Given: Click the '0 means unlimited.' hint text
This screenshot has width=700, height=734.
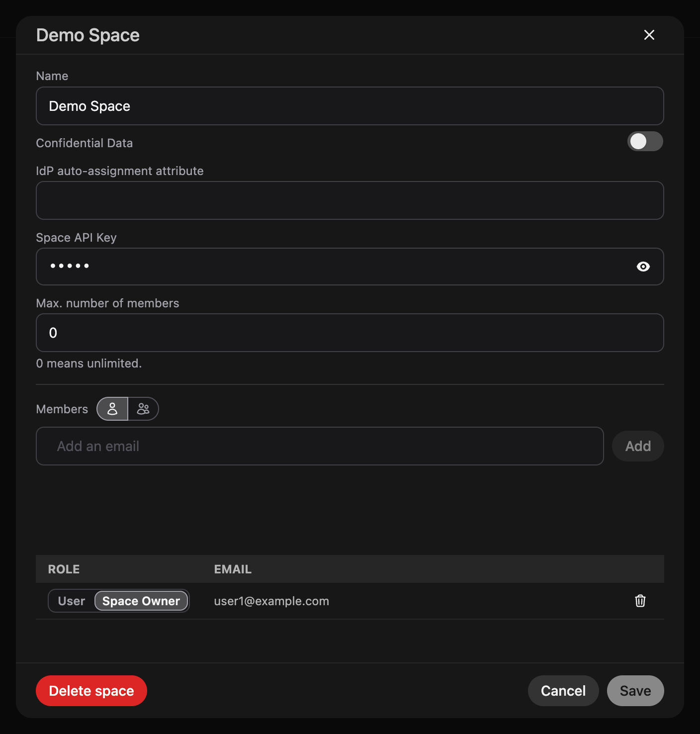Looking at the screenshot, I should coord(89,364).
